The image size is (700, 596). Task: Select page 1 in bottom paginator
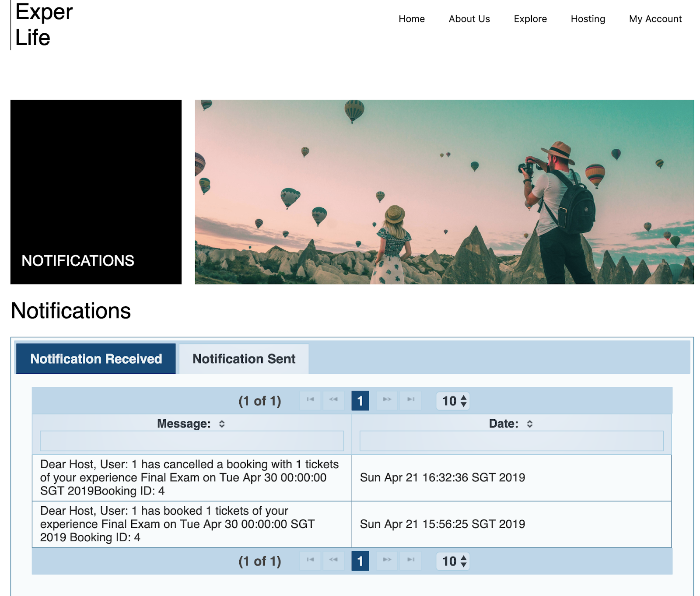click(360, 561)
